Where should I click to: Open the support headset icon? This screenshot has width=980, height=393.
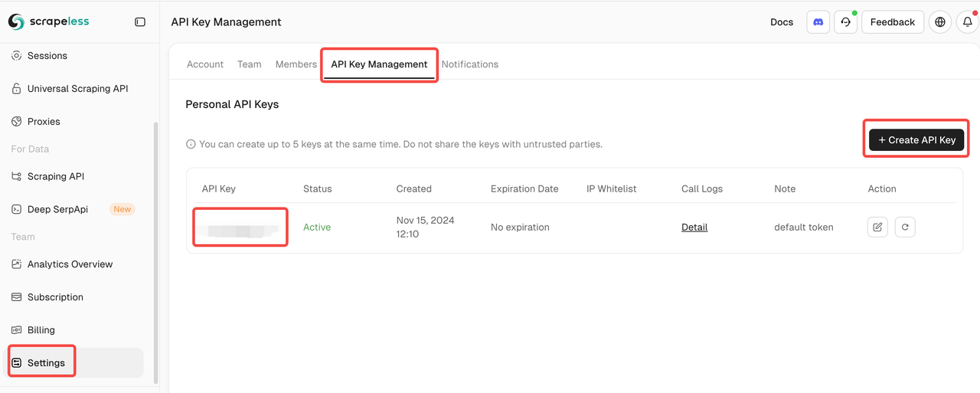click(845, 22)
